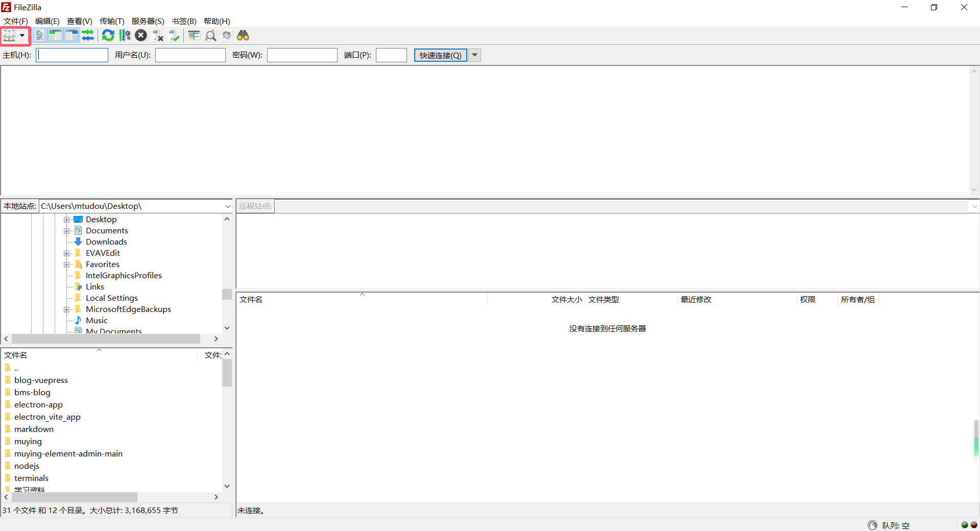Screen dimensions: 980x531
Task: Open the 帮助(H) menu
Action: (217, 21)
